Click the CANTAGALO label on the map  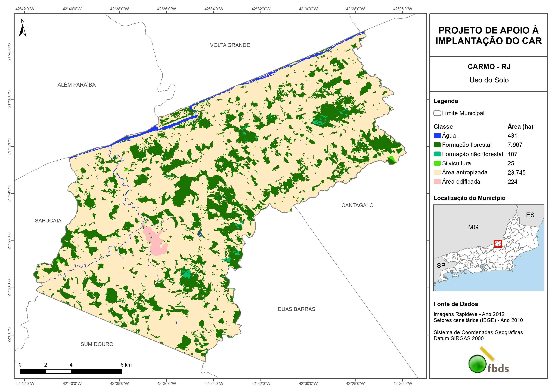357,205
